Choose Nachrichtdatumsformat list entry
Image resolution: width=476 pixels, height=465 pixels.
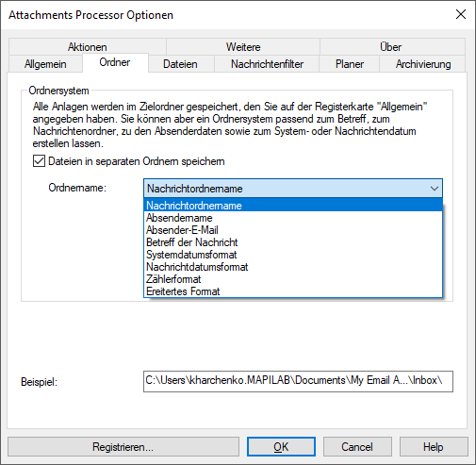293,267
